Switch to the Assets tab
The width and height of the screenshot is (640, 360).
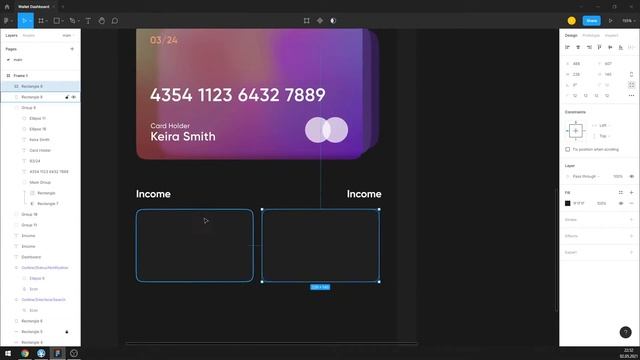[x=29, y=36]
